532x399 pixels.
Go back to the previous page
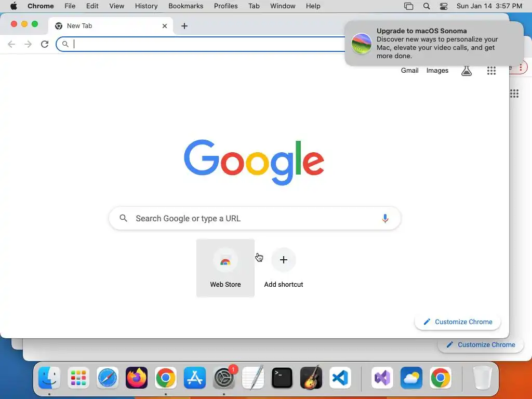click(x=11, y=44)
